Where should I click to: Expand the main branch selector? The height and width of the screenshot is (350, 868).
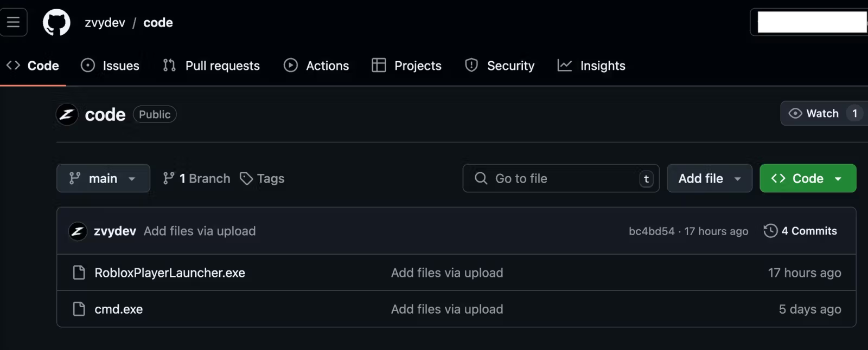(x=103, y=178)
